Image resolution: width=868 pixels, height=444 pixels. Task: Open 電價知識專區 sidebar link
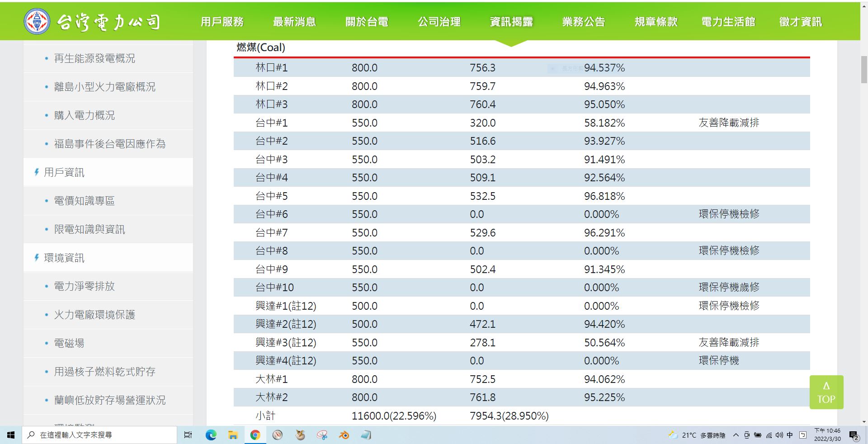pyautogui.click(x=85, y=201)
